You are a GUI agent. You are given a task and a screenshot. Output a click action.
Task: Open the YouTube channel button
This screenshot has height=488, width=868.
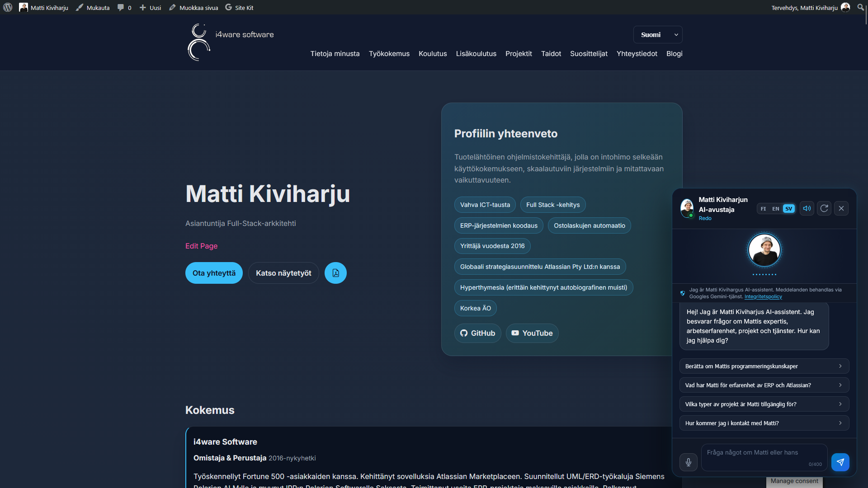(532, 333)
